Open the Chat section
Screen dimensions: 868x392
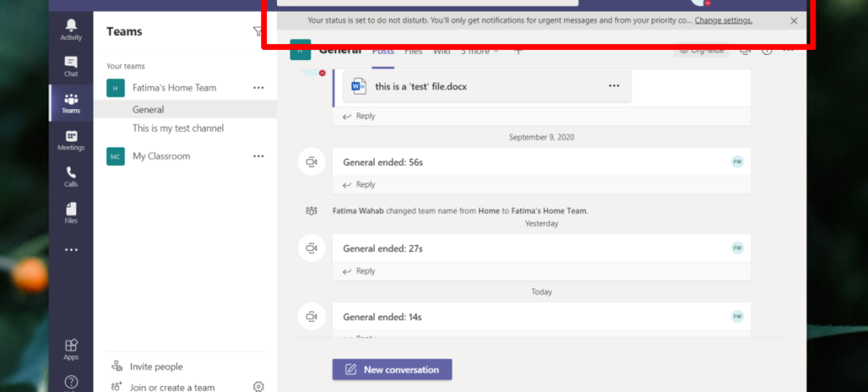tap(71, 66)
